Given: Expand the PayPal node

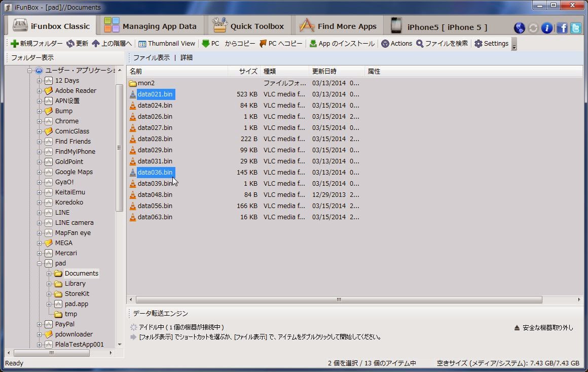Looking at the screenshot, I should pos(39,324).
